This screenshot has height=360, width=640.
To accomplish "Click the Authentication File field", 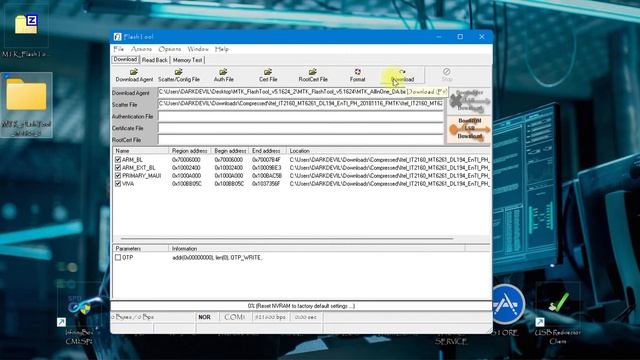I will click(300, 116).
